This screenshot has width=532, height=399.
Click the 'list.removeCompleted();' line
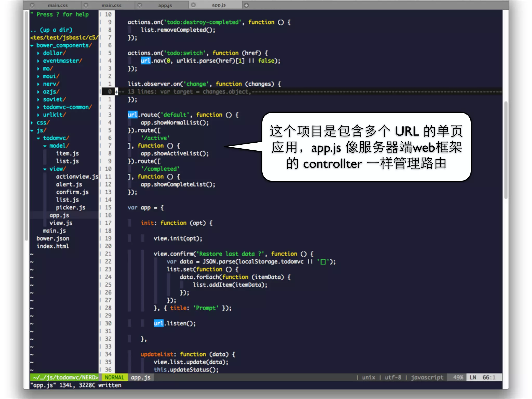[178, 30]
